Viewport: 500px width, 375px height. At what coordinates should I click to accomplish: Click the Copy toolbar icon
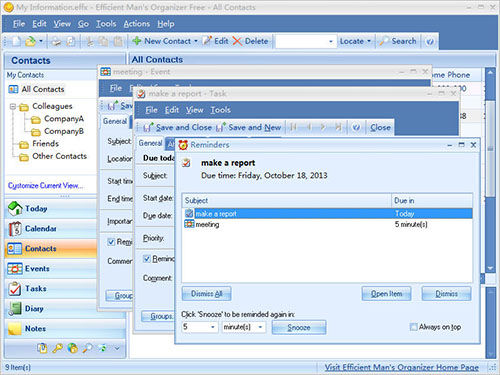tap(104, 41)
